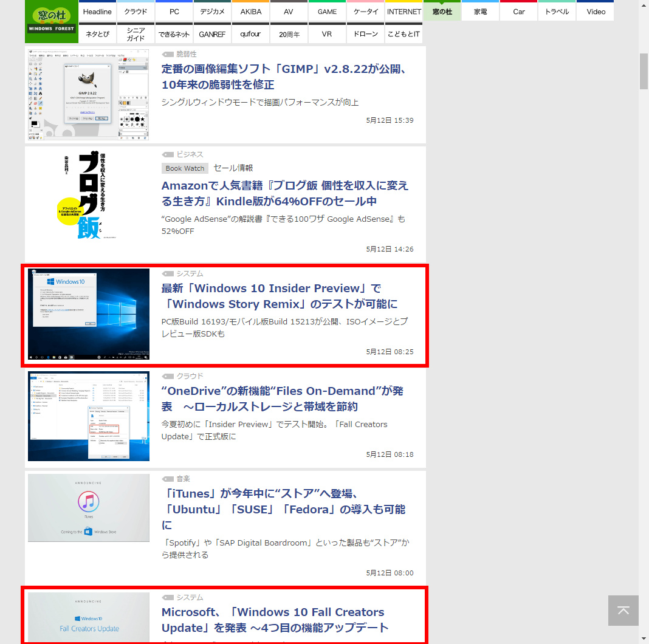Screen dimensions: 649x644
Task: Click the tag icon beside 脆弱性 label
Action: tap(168, 53)
